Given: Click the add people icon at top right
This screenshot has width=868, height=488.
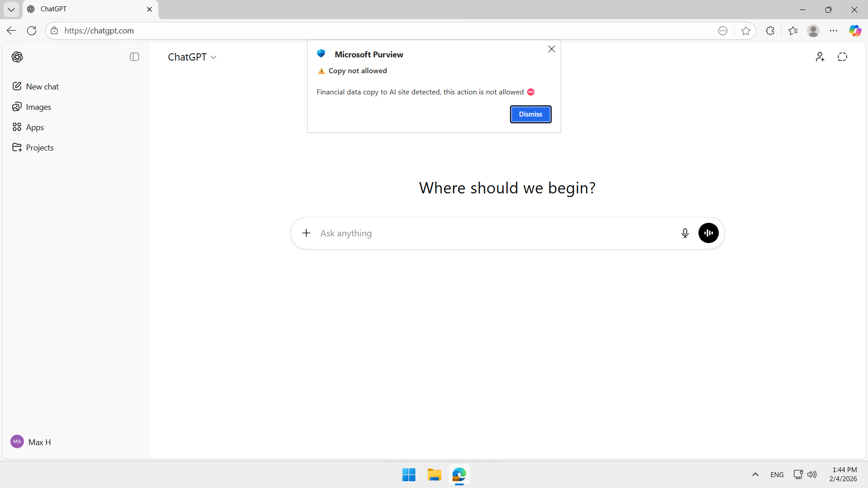Looking at the screenshot, I should pyautogui.click(x=820, y=57).
